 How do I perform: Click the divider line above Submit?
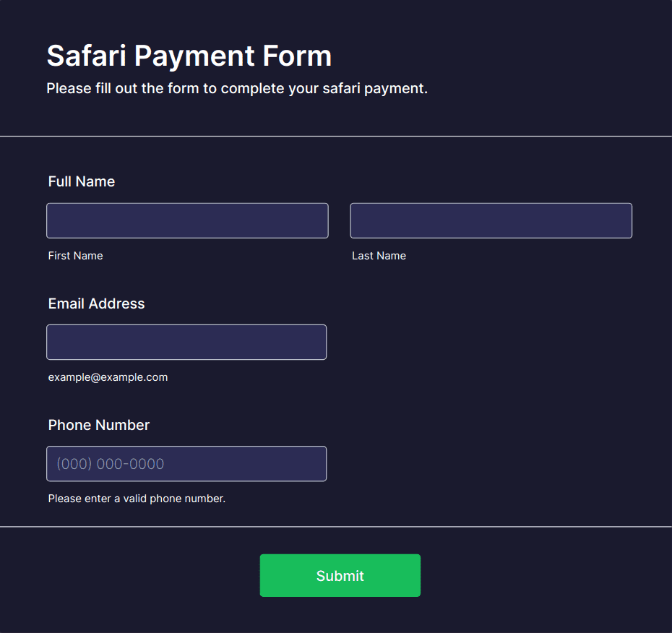click(x=336, y=527)
